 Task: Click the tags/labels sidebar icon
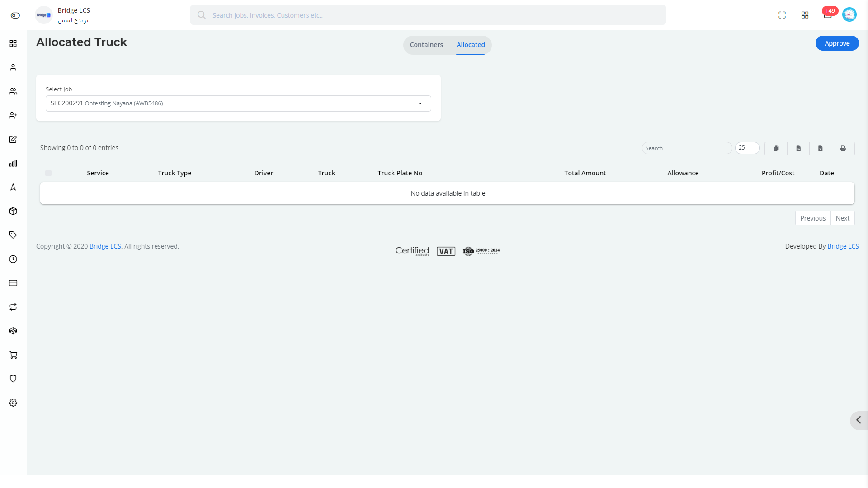13,235
